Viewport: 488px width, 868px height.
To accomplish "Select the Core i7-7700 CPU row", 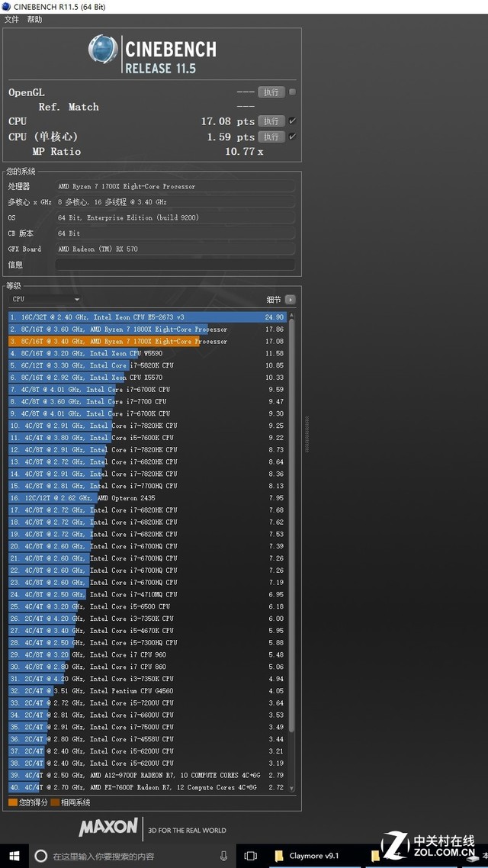I will [148, 401].
